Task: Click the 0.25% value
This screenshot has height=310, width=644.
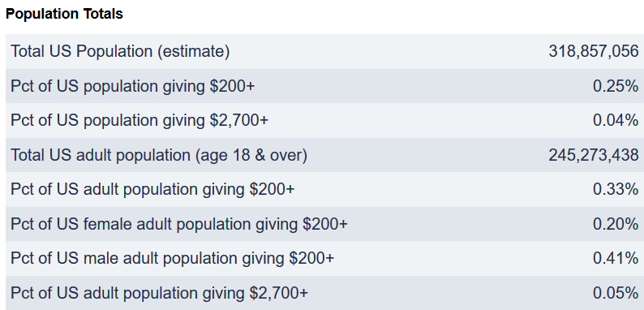Action: coord(616,86)
